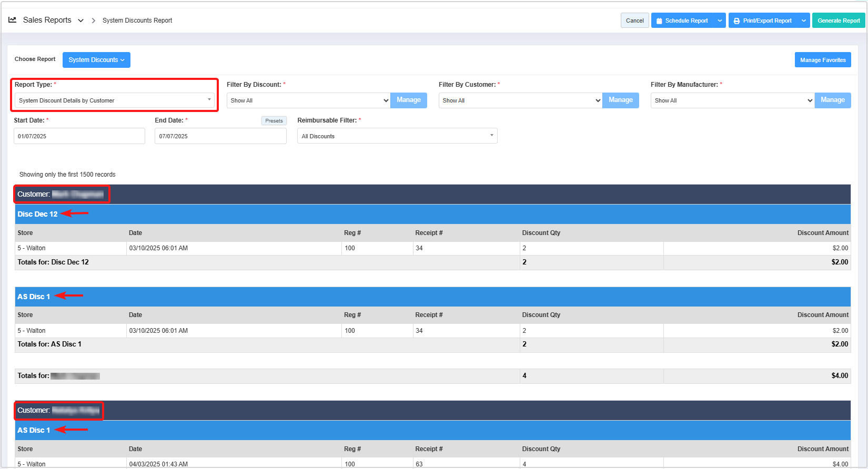Click Manage next to Filter By Manufacturer

click(832, 100)
